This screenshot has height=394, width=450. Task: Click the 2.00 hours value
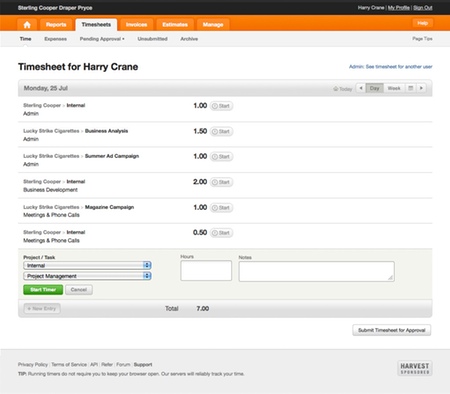pos(200,182)
